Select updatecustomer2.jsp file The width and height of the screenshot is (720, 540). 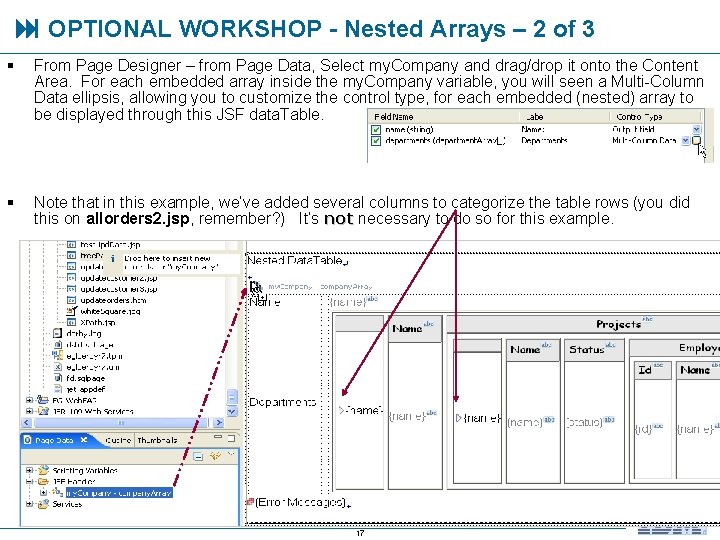pyautogui.click(x=118, y=278)
